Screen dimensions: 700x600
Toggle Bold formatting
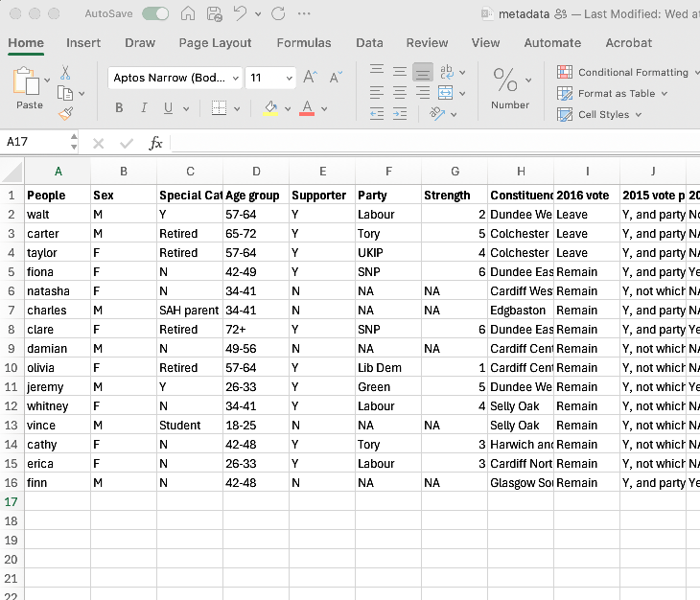pyautogui.click(x=120, y=107)
